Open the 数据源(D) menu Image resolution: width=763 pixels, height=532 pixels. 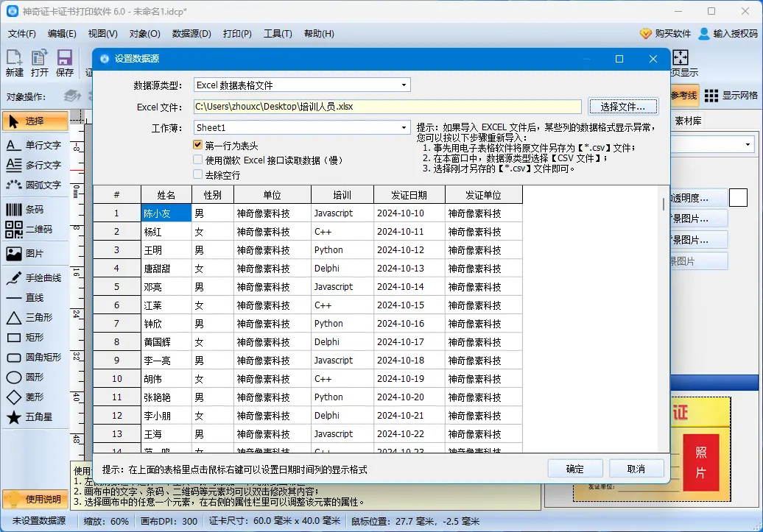(x=191, y=33)
